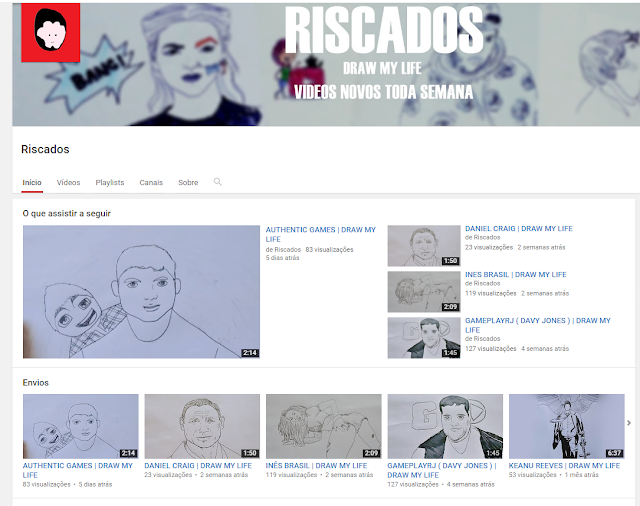Open the Playlists tab
Screen dimensions: 640x506
pyautogui.click(x=110, y=182)
